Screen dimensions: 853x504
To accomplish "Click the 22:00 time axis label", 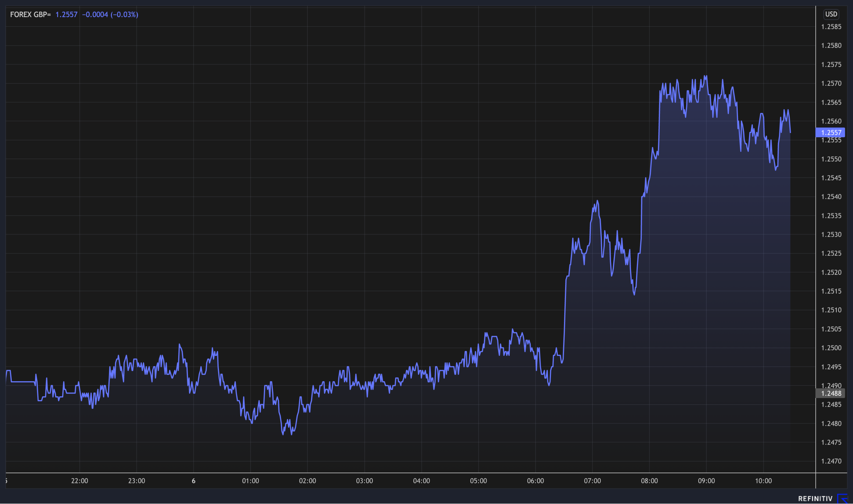I will pos(79,481).
